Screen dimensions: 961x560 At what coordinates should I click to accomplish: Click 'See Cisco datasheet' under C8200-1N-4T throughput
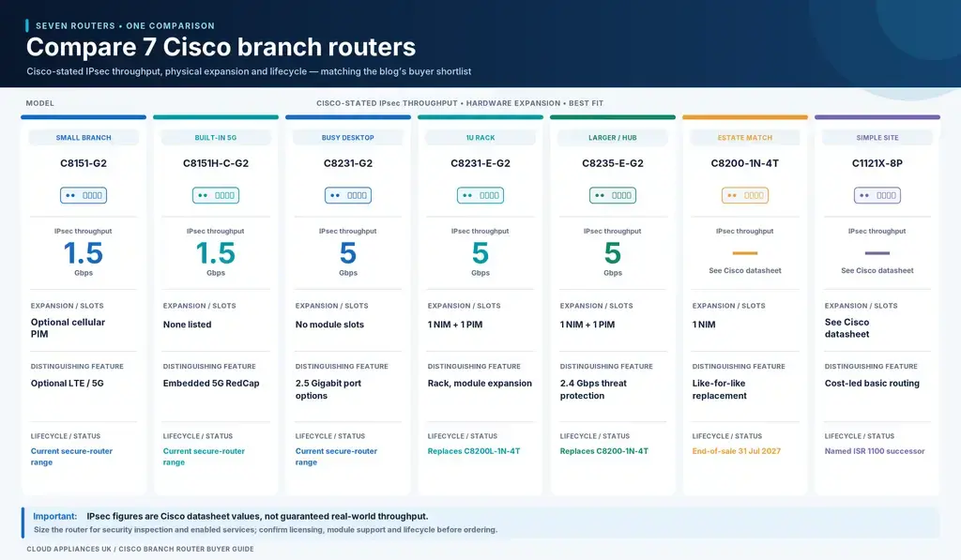(x=745, y=270)
